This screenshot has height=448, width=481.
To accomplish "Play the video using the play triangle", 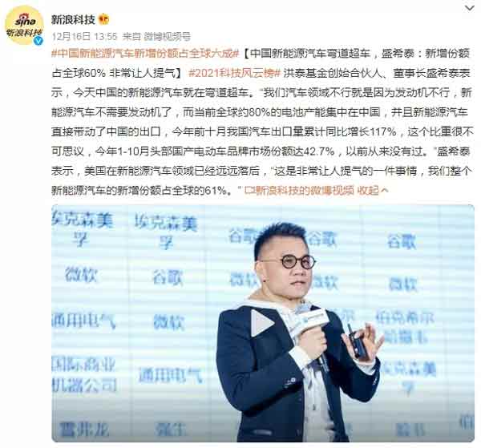I will [x=261, y=323].
